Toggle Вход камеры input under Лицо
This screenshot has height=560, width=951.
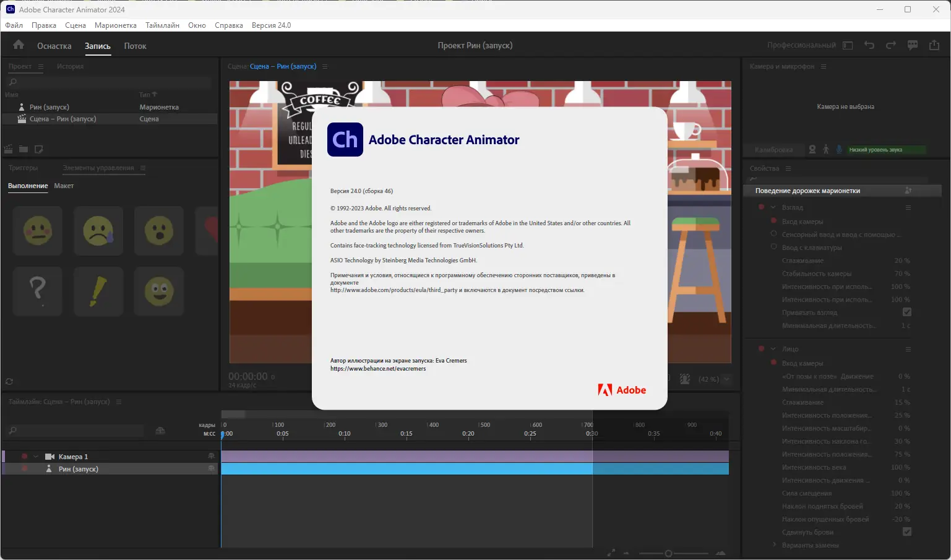pyautogui.click(x=773, y=363)
